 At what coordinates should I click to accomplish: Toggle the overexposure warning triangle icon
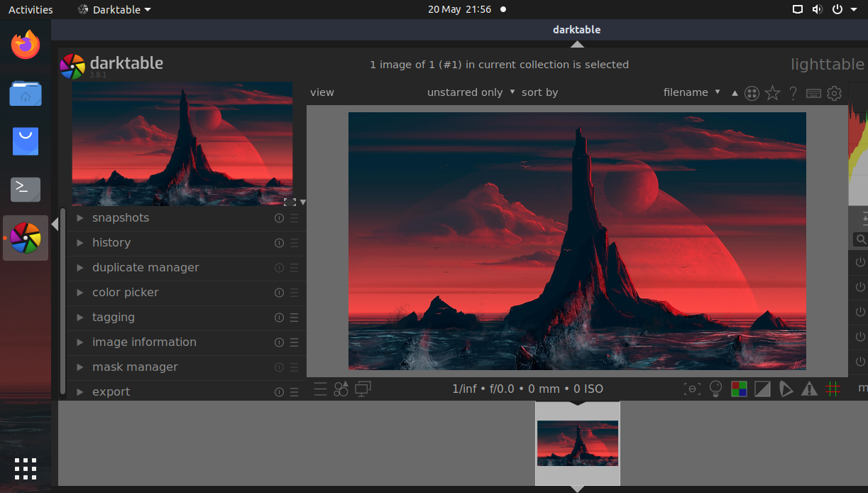click(x=808, y=389)
